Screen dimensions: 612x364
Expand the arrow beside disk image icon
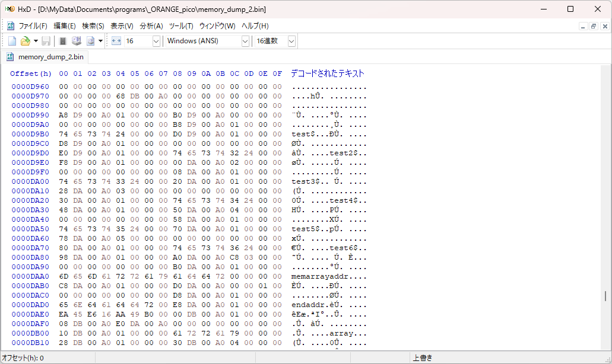click(100, 41)
